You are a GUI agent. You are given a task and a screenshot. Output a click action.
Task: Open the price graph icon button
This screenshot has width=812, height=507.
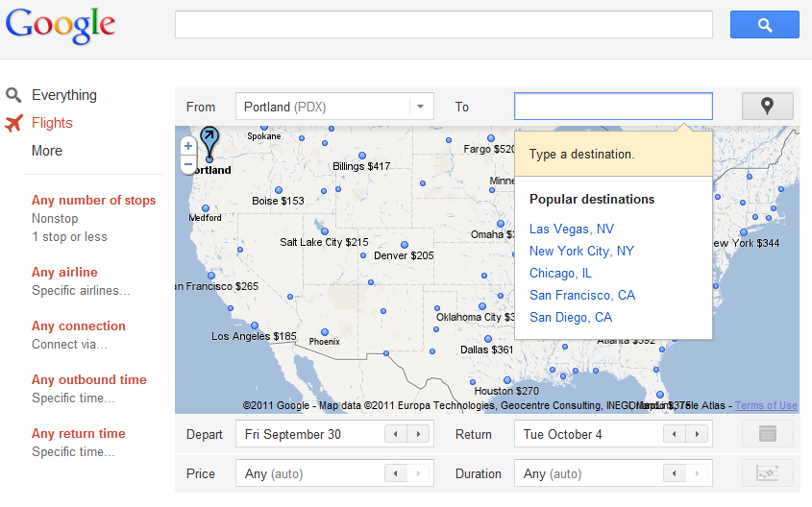[768, 472]
